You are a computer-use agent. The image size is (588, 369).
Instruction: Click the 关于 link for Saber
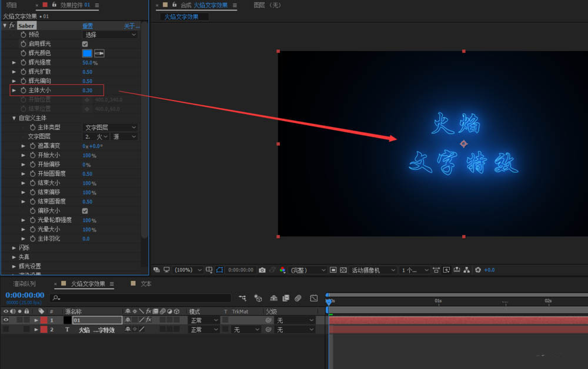131,26
